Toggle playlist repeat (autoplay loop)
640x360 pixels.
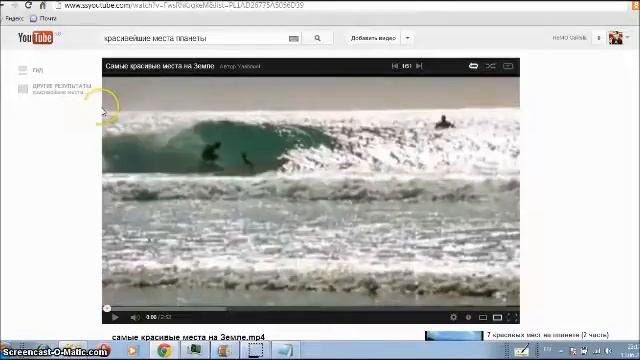click(473, 66)
